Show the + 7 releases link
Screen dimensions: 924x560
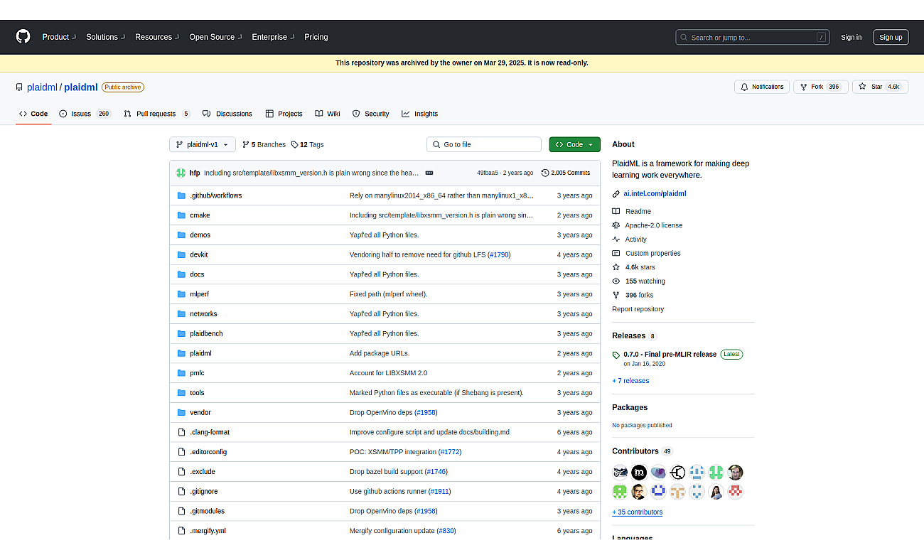click(630, 381)
